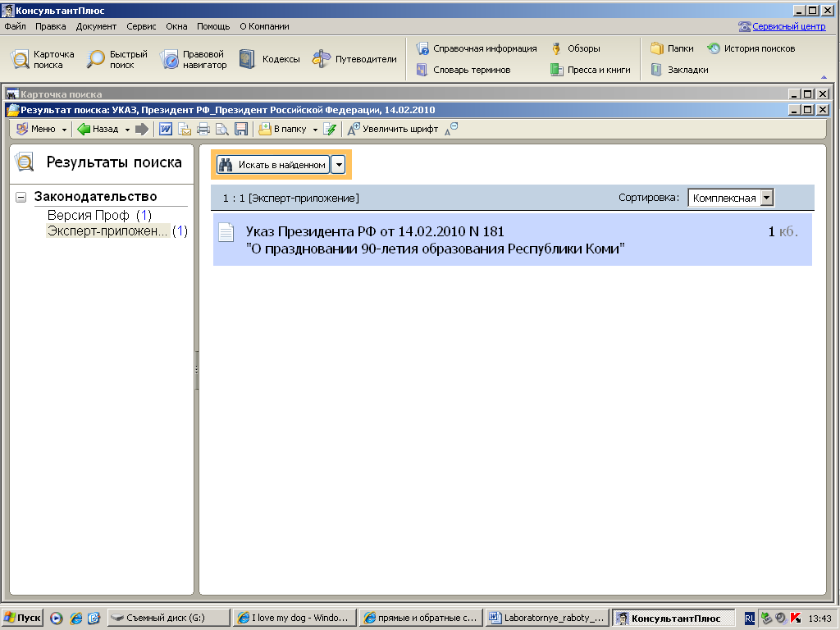This screenshot has width=840, height=630.
Task: Open the Назад history dropdown arrow
Action: 127,130
